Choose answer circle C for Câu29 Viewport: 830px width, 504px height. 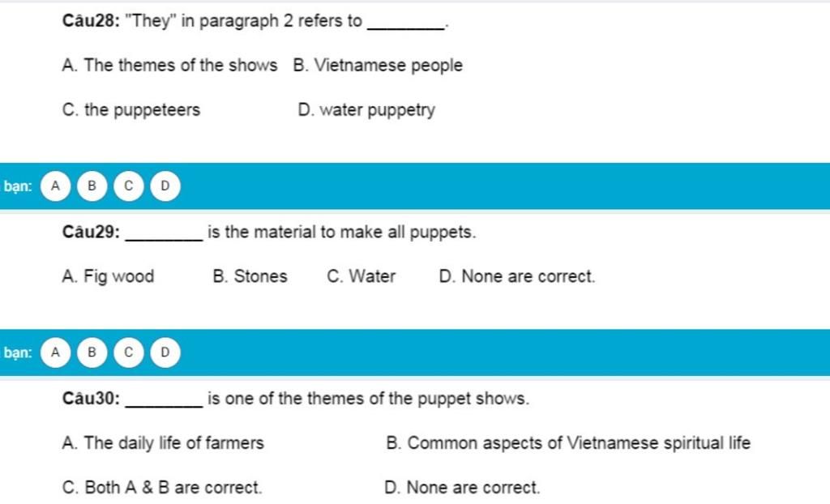pos(128,352)
